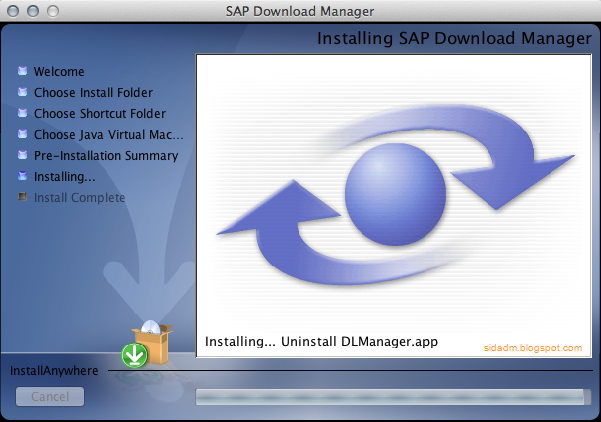Click the window zoom button

pyautogui.click(x=53, y=11)
